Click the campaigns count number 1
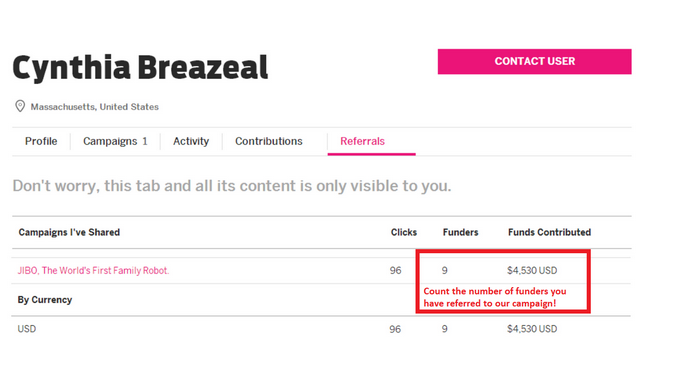 tap(145, 141)
